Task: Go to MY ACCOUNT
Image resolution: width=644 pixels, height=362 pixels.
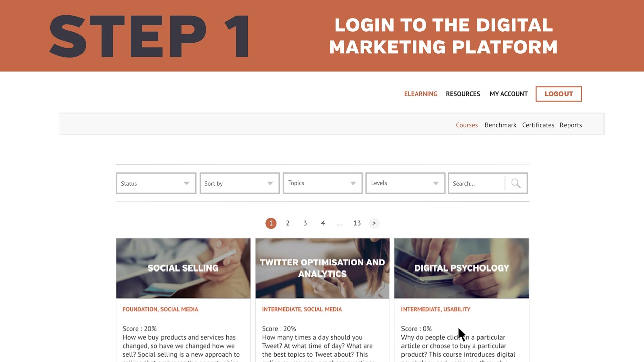Action: point(509,94)
